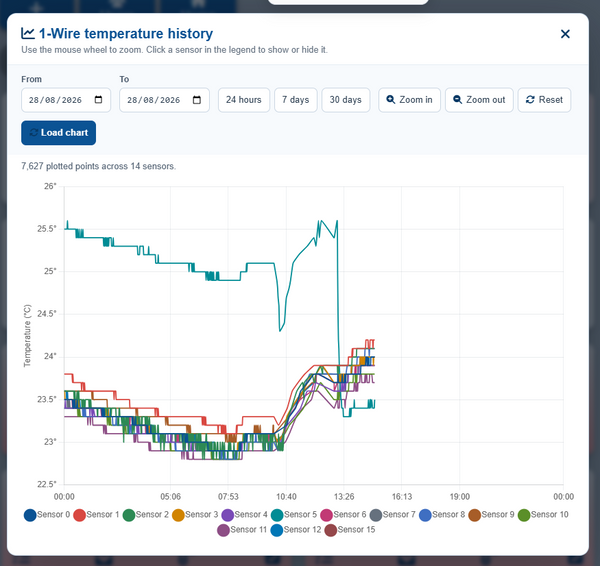
Task: Edit the To date field
Action: pos(164,100)
